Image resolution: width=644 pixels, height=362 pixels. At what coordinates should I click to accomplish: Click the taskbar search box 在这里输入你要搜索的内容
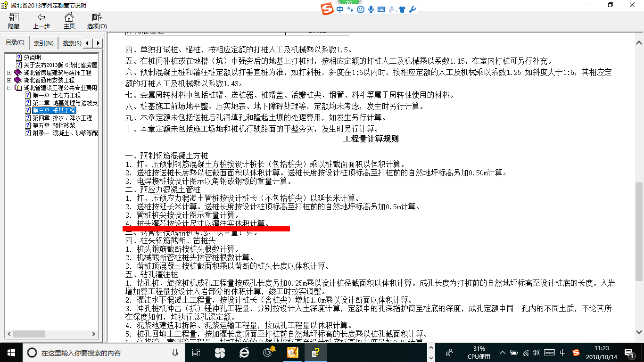click(x=104, y=353)
